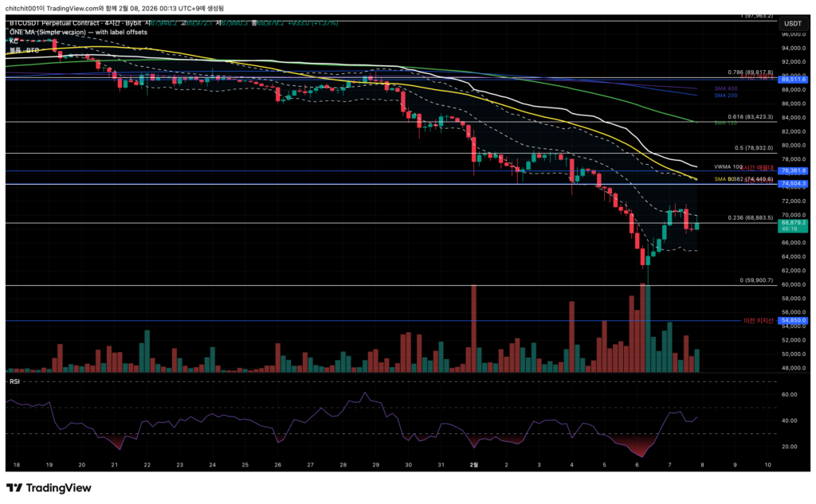Select the KC indicator legend
The width and height of the screenshot is (816, 504).
point(14,41)
